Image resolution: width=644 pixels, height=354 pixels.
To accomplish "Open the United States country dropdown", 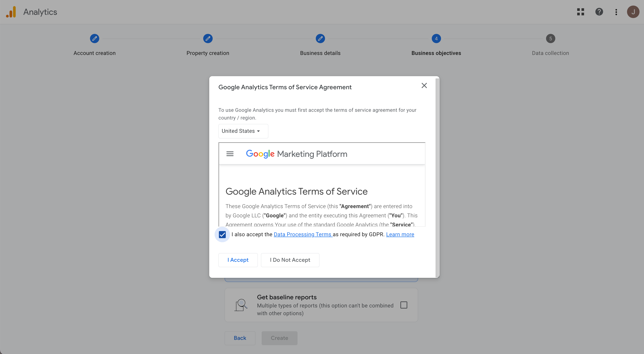I will click(243, 131).
